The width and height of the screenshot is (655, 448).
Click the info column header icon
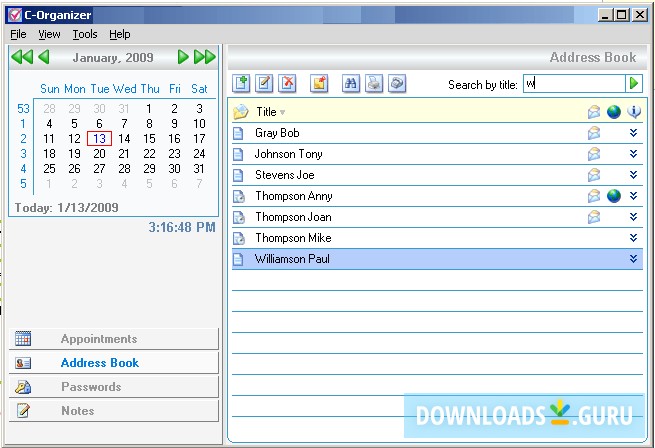coord(634,112)
